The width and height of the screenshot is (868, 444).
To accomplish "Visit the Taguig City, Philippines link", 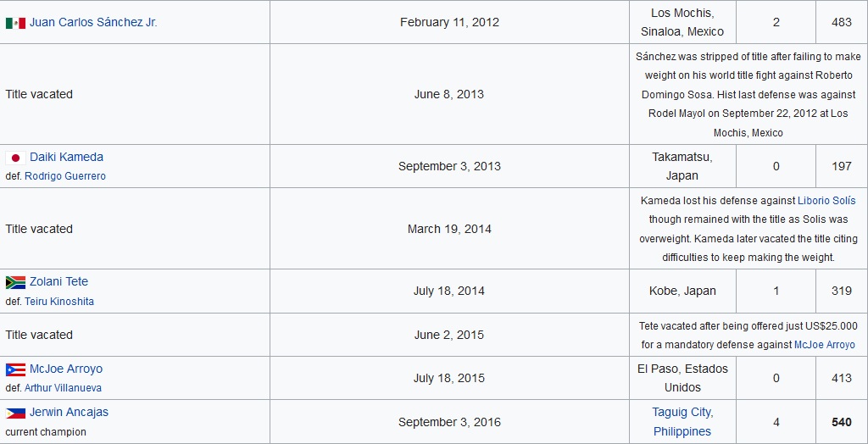I will [682, 422].
